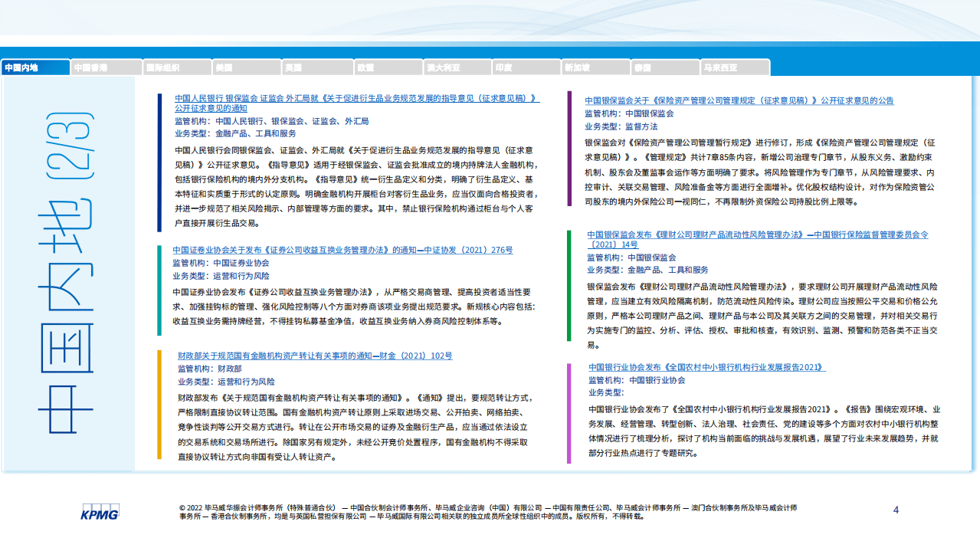Switch to the 印度 tab
Viewport: 980px width, 551px height.
(x=525, y=67)
